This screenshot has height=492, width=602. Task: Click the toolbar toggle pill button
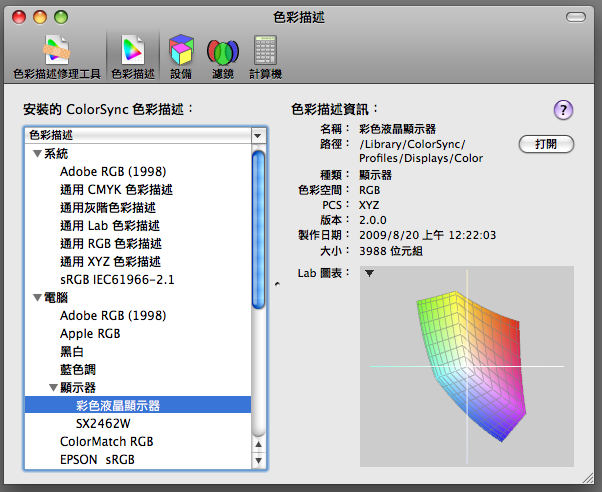click(x=576, y=17)
